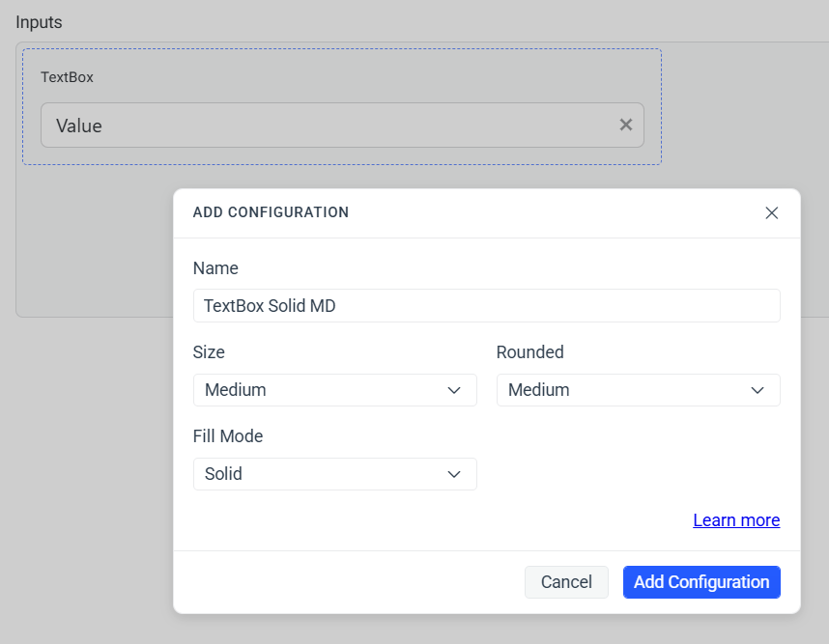Close the Add Configuration dialog
829x644 pixels.
pos(771,212)
